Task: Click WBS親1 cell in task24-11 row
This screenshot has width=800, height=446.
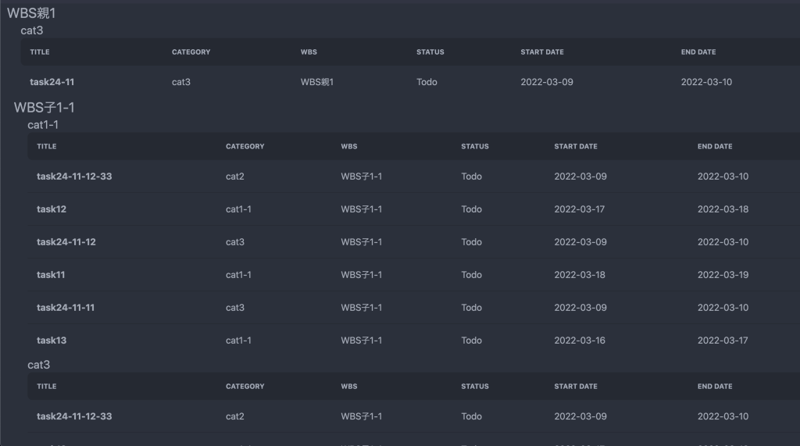Action: coord(317,82)
